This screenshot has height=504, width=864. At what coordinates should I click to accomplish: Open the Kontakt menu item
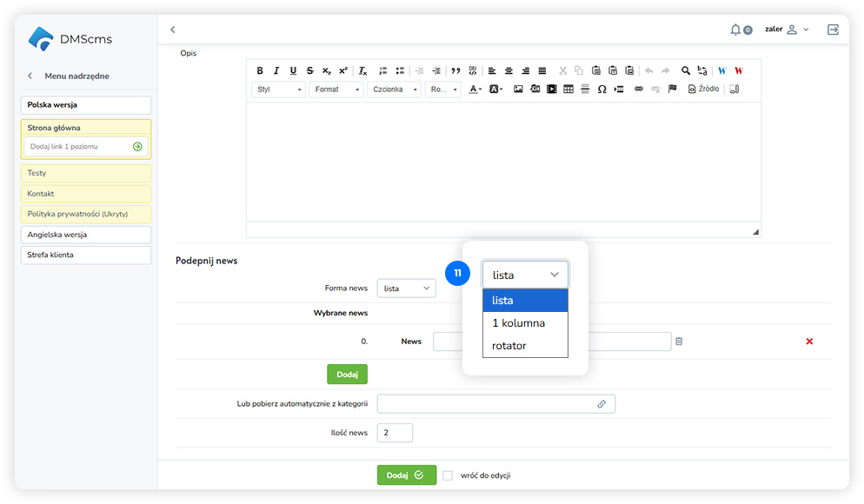pyautogui.click(x=86, y=194)
